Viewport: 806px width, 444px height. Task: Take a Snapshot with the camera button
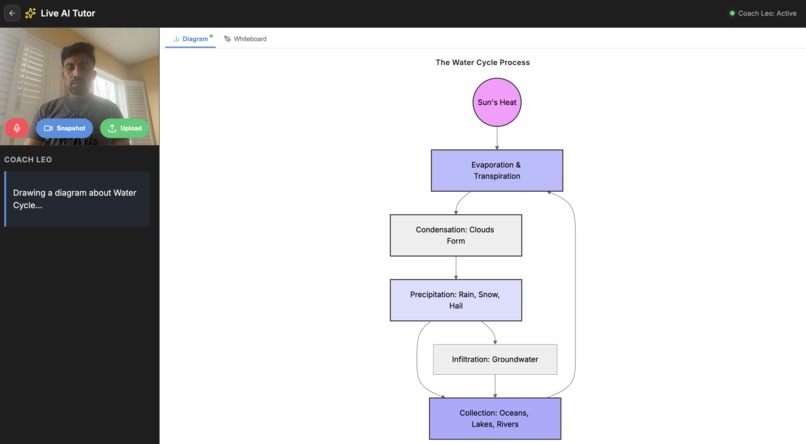click(64, 128)
